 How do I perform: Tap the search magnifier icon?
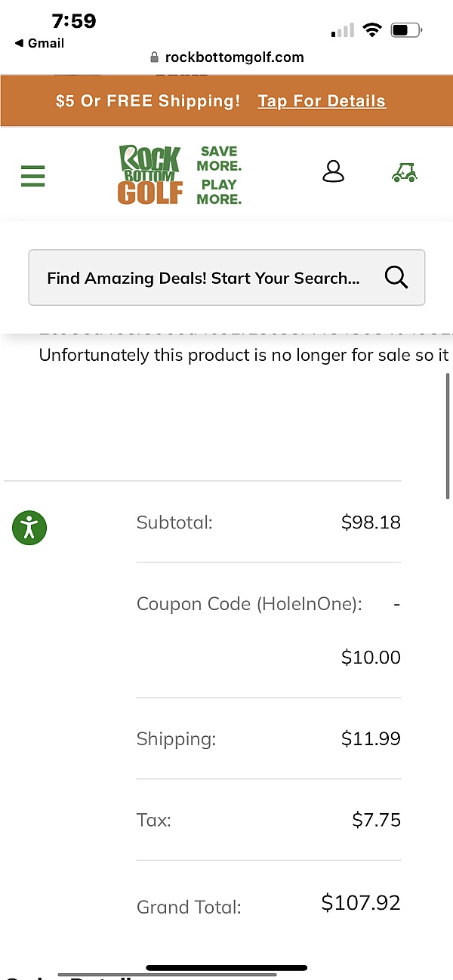tap(396, 278)
